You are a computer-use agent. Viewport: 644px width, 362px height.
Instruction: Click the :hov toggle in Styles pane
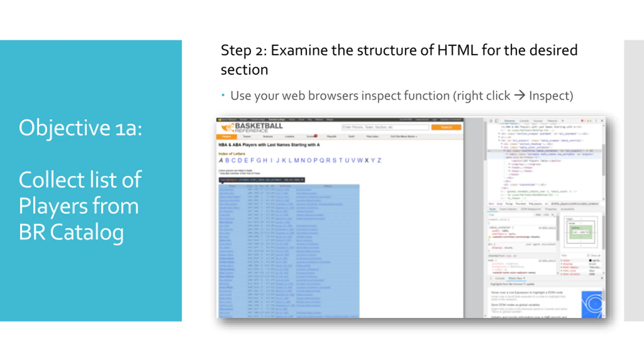tap(538, 215)
